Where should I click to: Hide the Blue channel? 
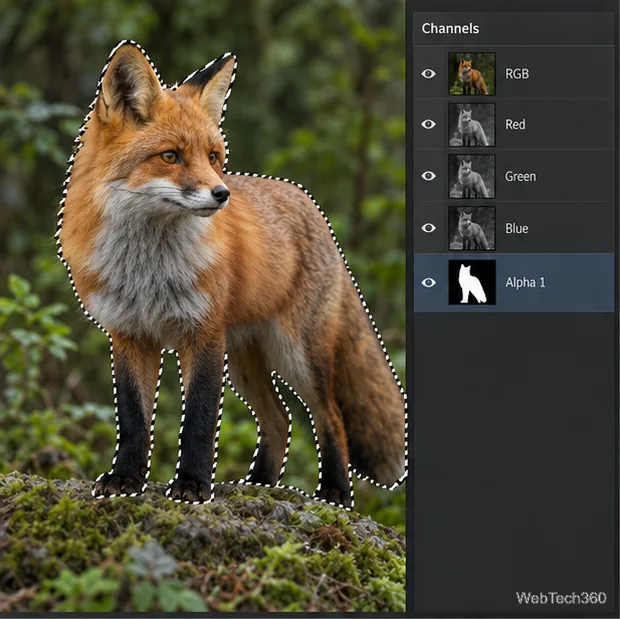[428, 228]
